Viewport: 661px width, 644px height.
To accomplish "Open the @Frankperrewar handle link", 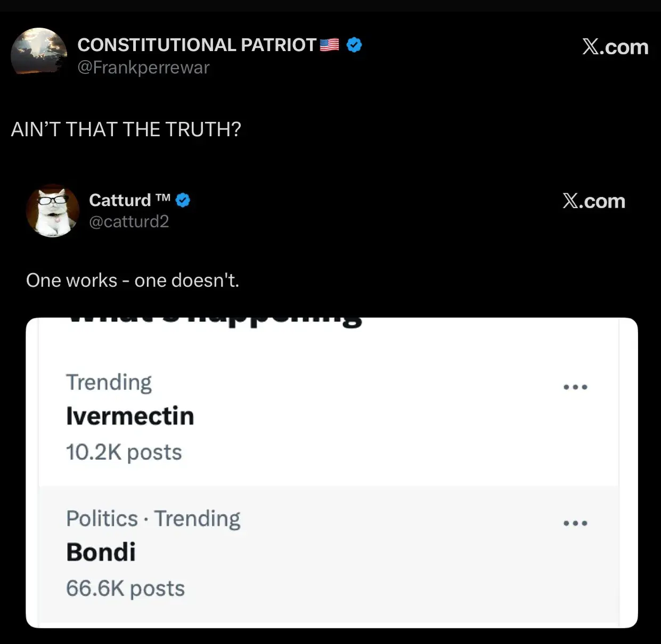I will pyautogui.click(x=144, y=68).
